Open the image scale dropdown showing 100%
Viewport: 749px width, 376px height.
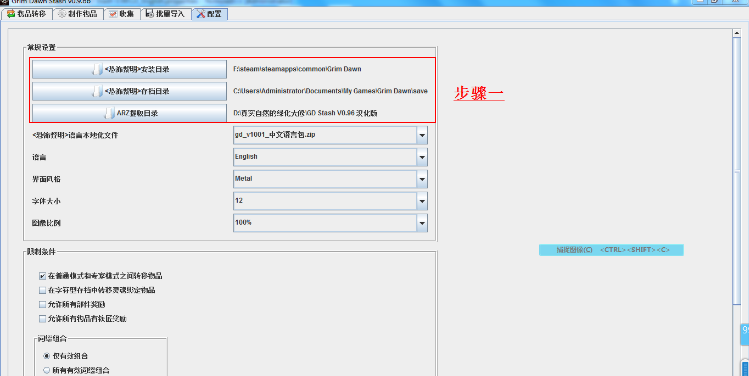(x=330, y=223)
